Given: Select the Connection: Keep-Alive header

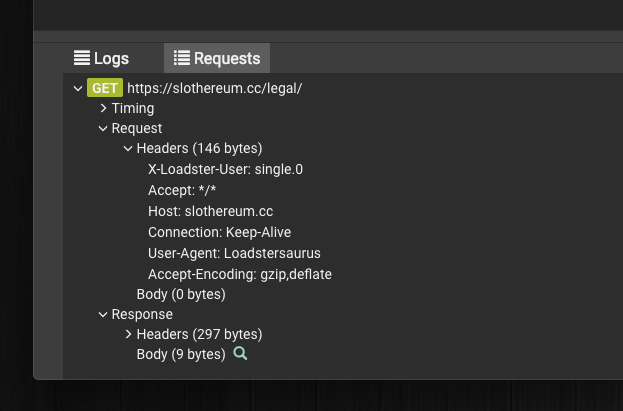Looking at the screenshot, I should [x=219, y=232].
